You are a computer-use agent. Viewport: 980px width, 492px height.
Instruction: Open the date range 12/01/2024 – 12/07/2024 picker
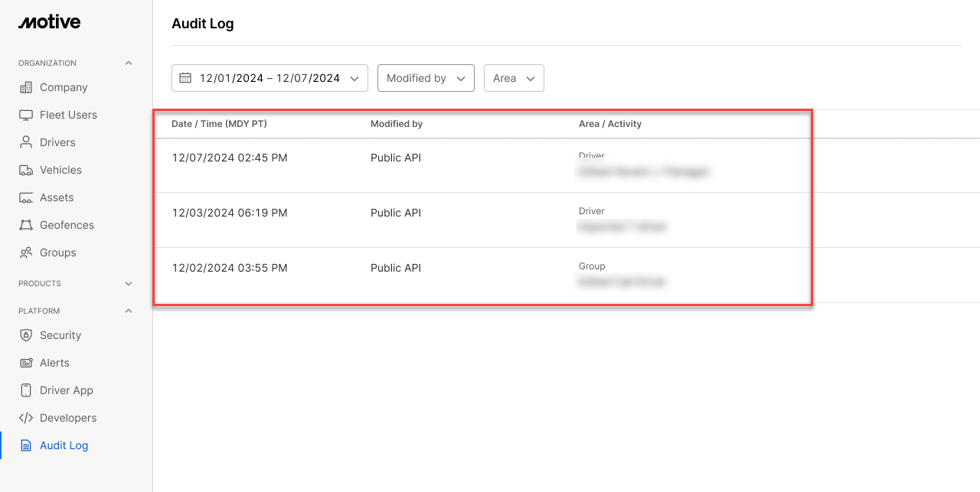[x=269, y=78]
